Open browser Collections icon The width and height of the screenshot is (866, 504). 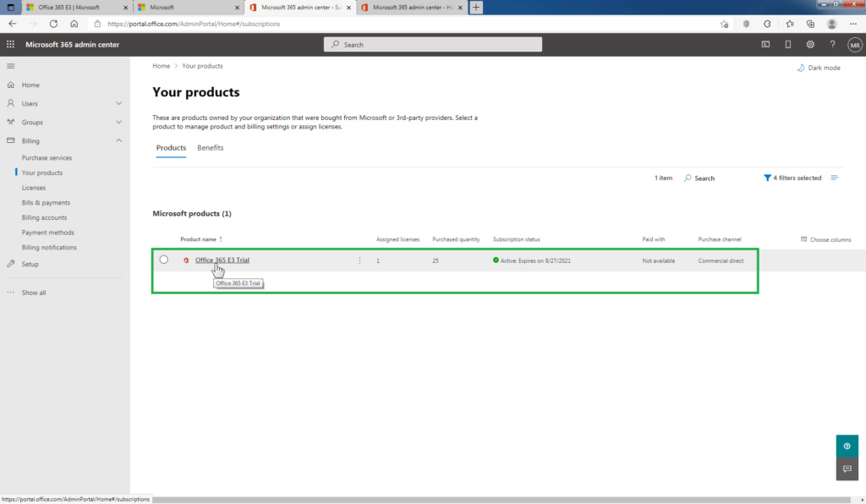click(x=810, y=24)
